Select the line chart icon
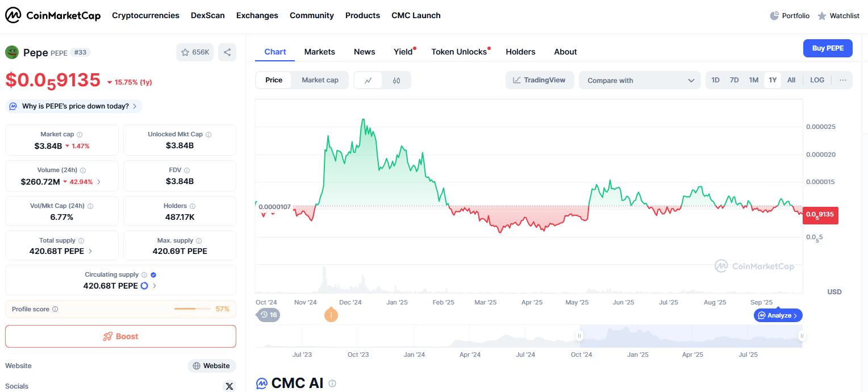 369,81
